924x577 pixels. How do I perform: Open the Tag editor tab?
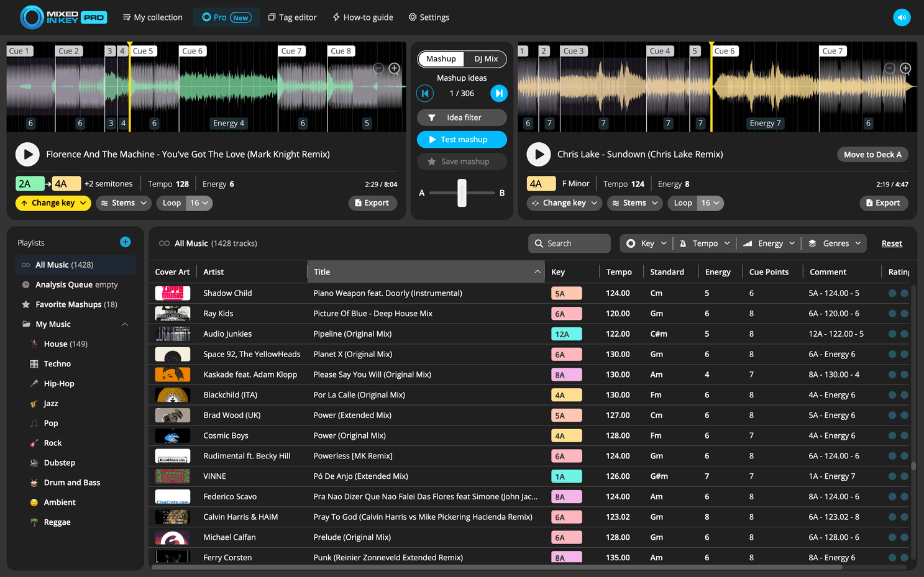[x=292, y=17]
